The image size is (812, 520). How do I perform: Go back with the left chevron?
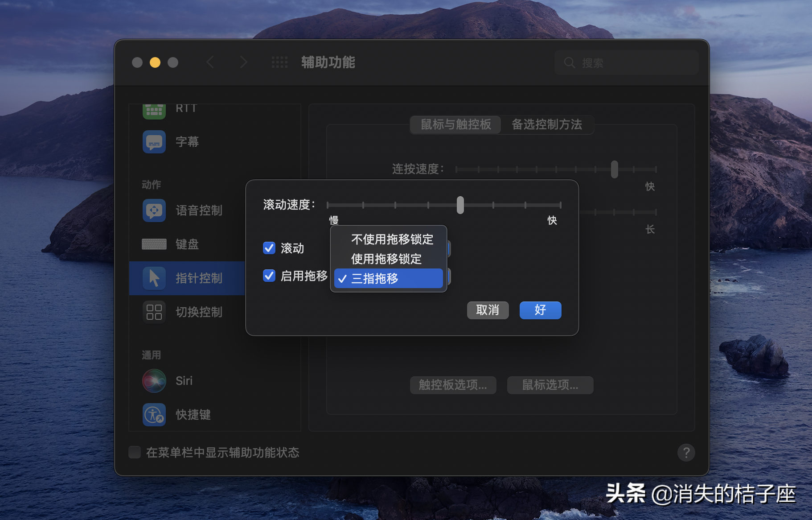pos(210,62)
